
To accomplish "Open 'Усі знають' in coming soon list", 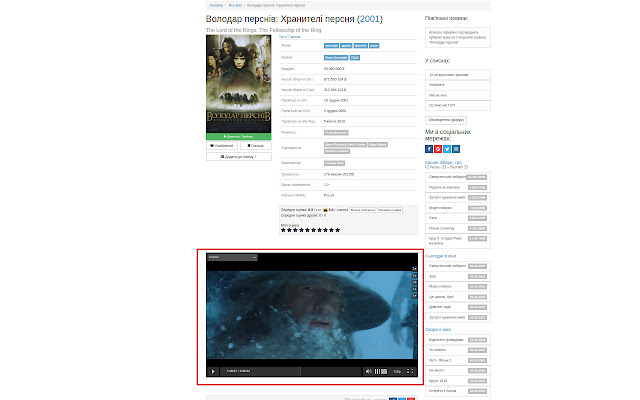I will [x=458, y=350].
